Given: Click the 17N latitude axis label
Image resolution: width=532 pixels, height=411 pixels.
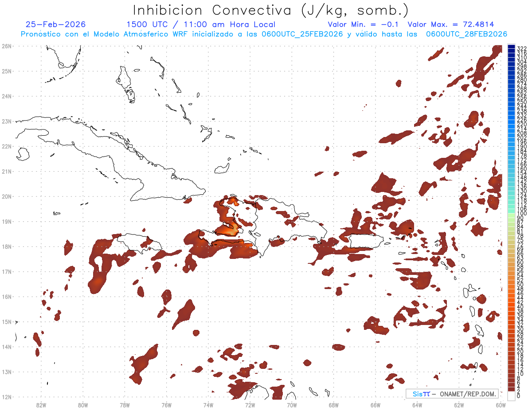Looking at the screenshot, I should point(7,271).
